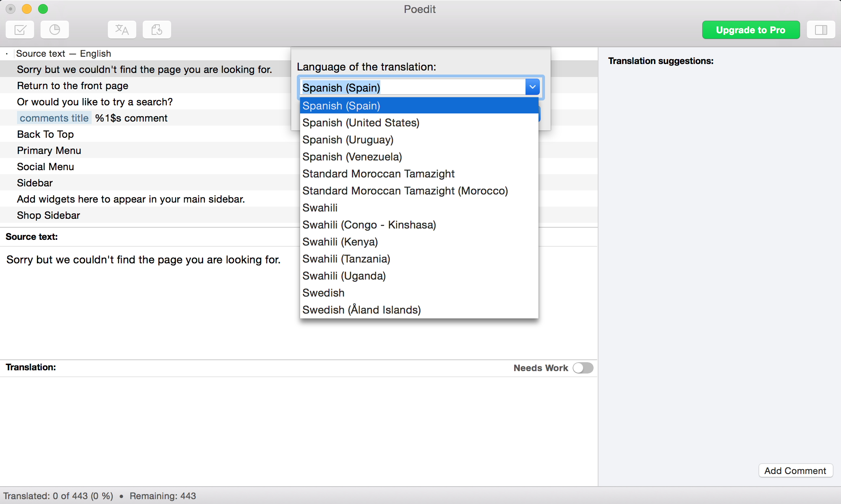This screenshot has width=841, height=504.
Task: Toggle the sidebar visibility icon
Action: click(821, 30)
